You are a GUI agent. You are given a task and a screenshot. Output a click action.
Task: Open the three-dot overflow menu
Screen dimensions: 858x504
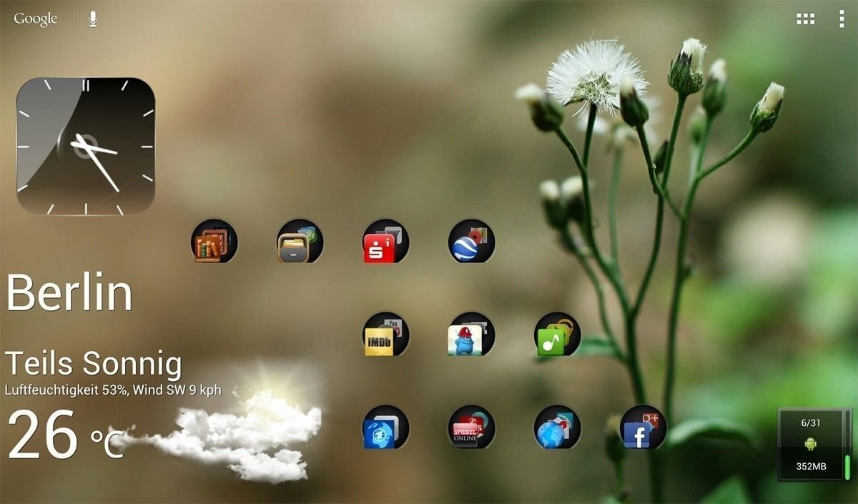pos(842,19)
